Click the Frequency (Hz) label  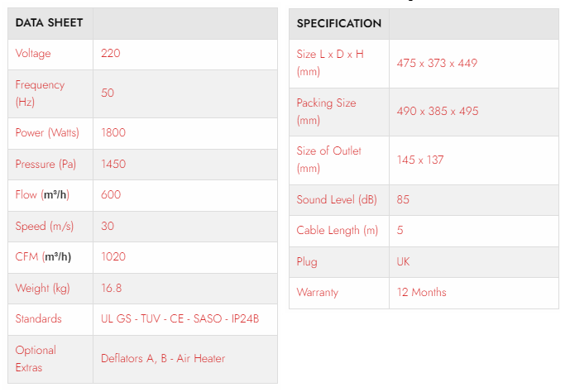point(40,93)
